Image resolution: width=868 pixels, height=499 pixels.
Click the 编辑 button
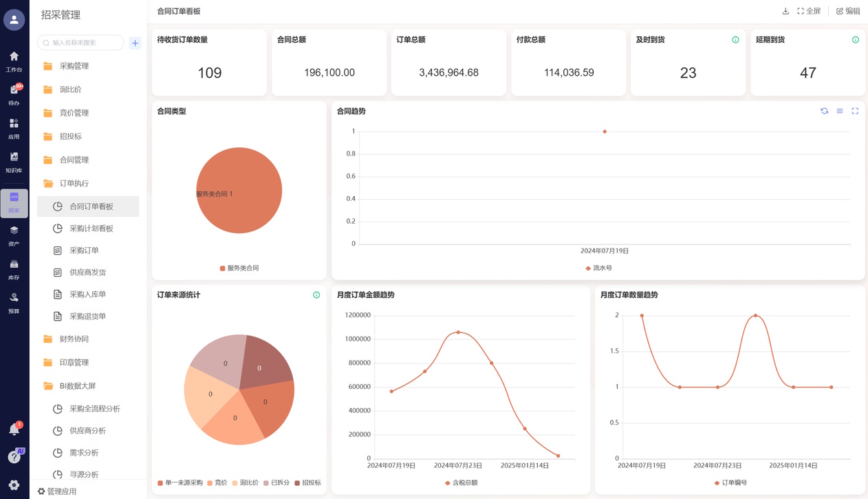pos(848,11)
